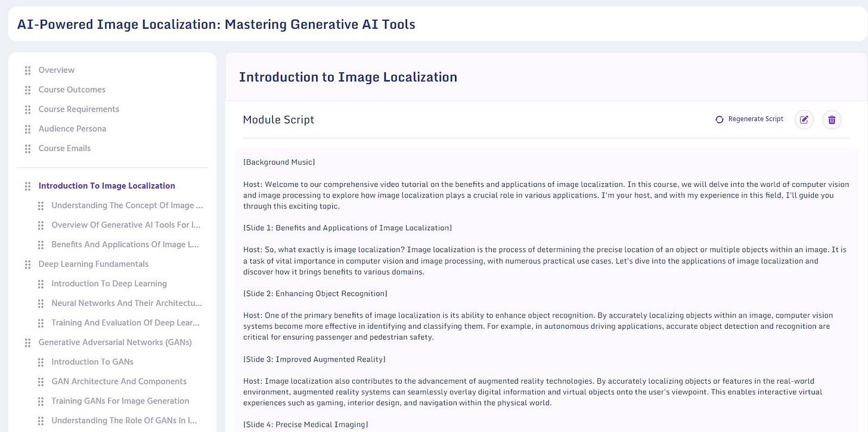Viewport: 868px width, 432px height.
Task: Open lesson GAN Architecture And Components
Action: pos(119,381)
